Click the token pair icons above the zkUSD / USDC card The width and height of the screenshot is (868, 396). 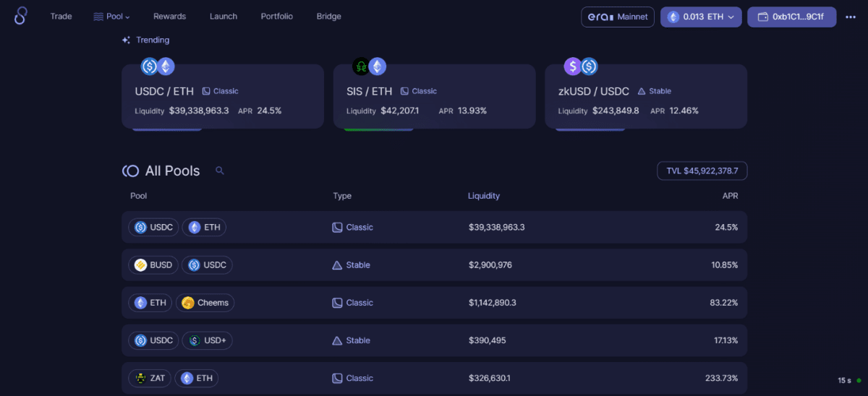581,66
